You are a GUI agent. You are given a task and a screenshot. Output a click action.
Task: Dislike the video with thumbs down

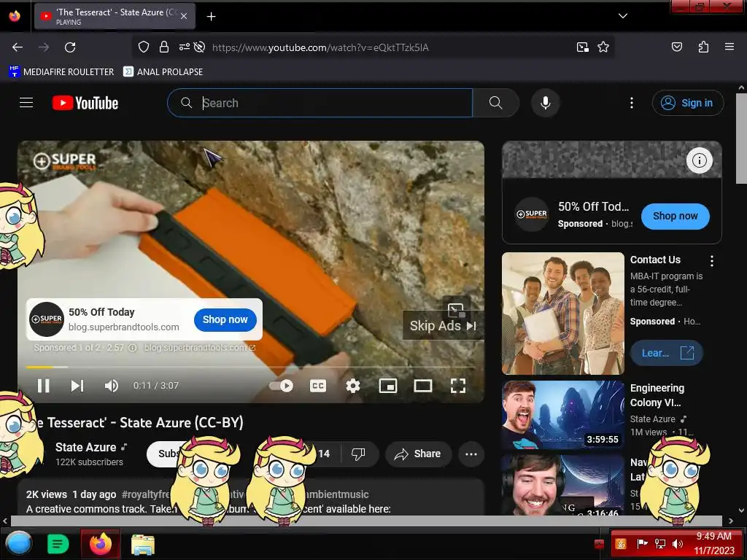[x=358, y=454]
